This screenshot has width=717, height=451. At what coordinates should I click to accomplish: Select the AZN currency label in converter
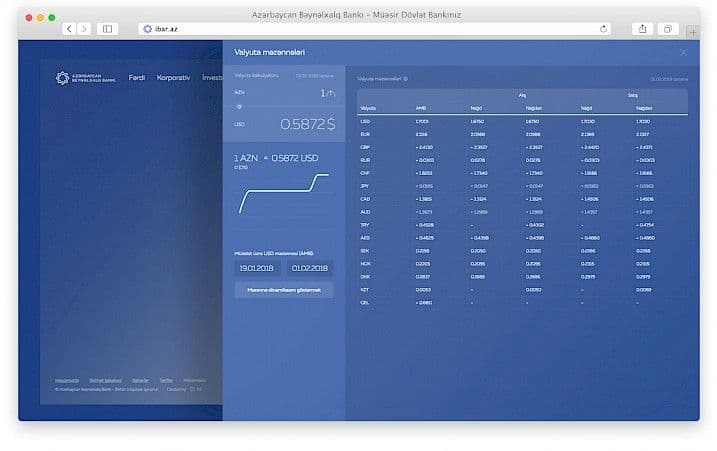coord(239,92)
